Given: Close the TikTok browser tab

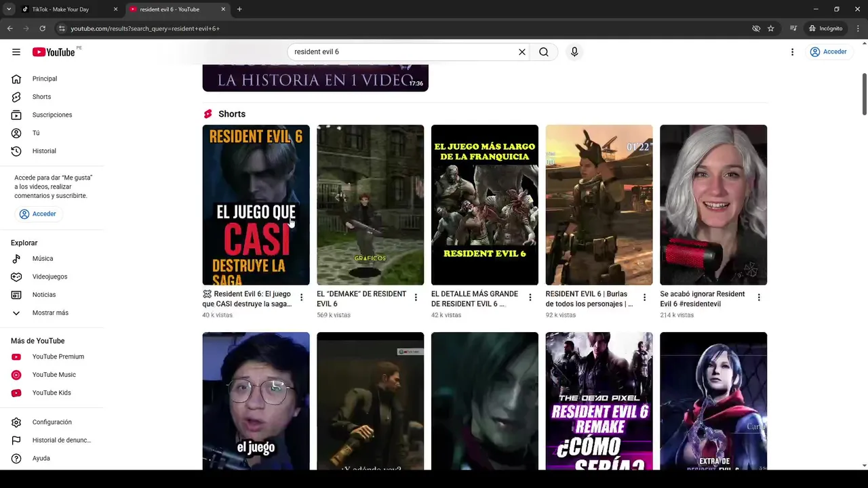Looking at the screenshot, I should coord(115,9).
